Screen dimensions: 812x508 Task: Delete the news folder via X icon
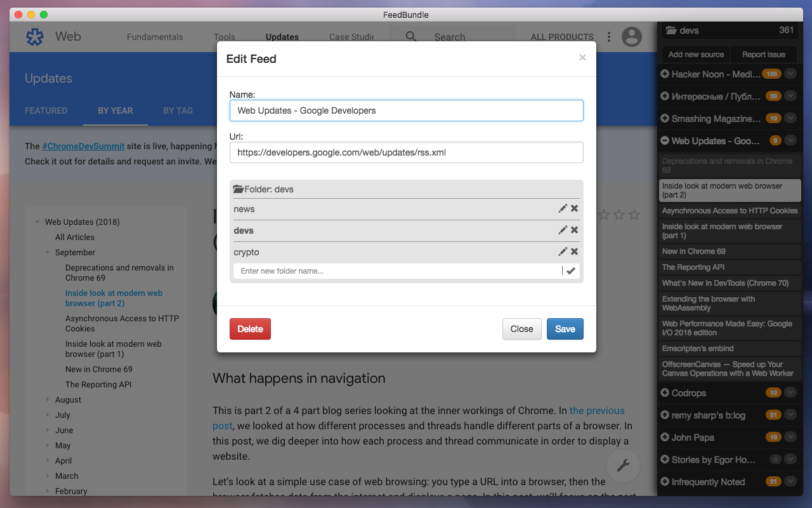pos(574,209)
